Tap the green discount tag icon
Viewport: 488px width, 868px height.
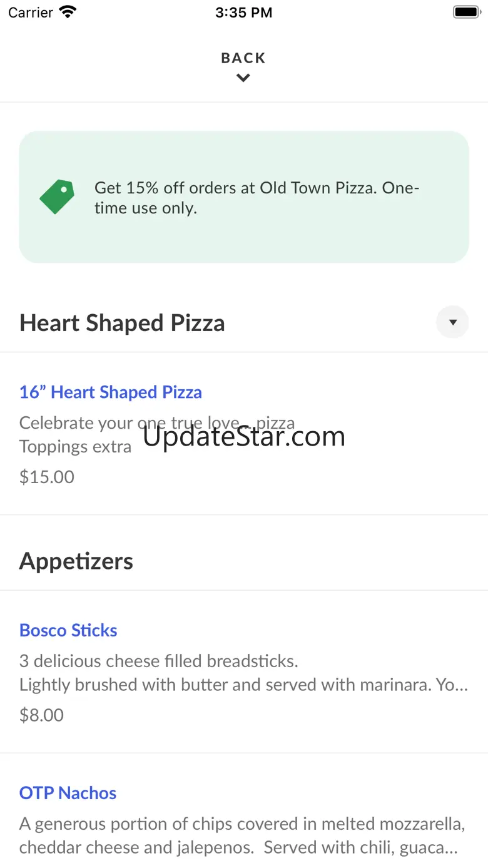pos(57,197)
